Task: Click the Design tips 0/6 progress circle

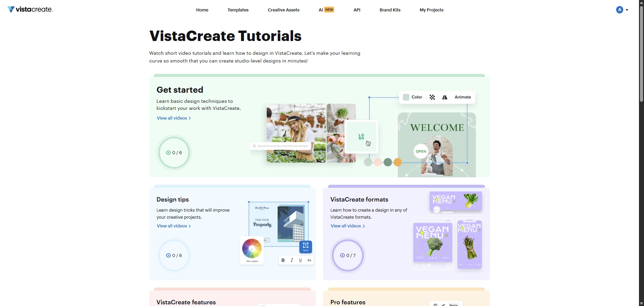Action: (174, 255)
